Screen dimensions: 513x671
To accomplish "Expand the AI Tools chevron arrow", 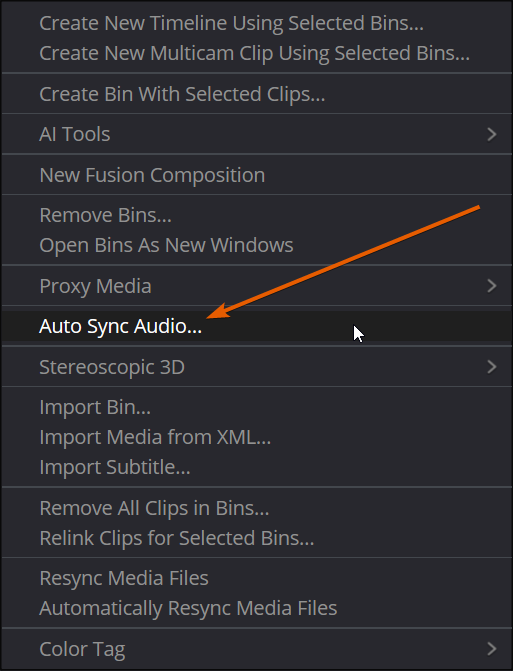I will coord(492,134).
